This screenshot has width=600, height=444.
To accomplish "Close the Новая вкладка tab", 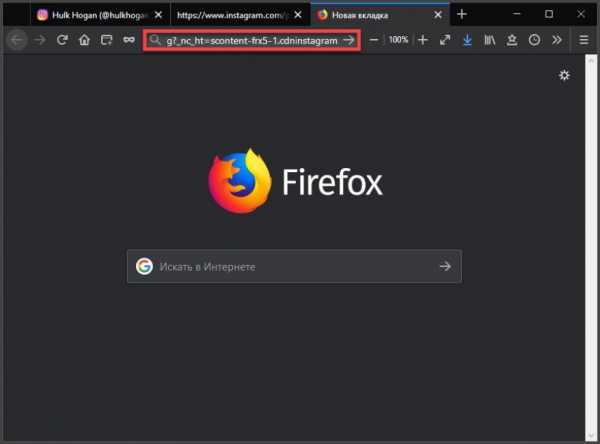I will [x=438, y=15].
